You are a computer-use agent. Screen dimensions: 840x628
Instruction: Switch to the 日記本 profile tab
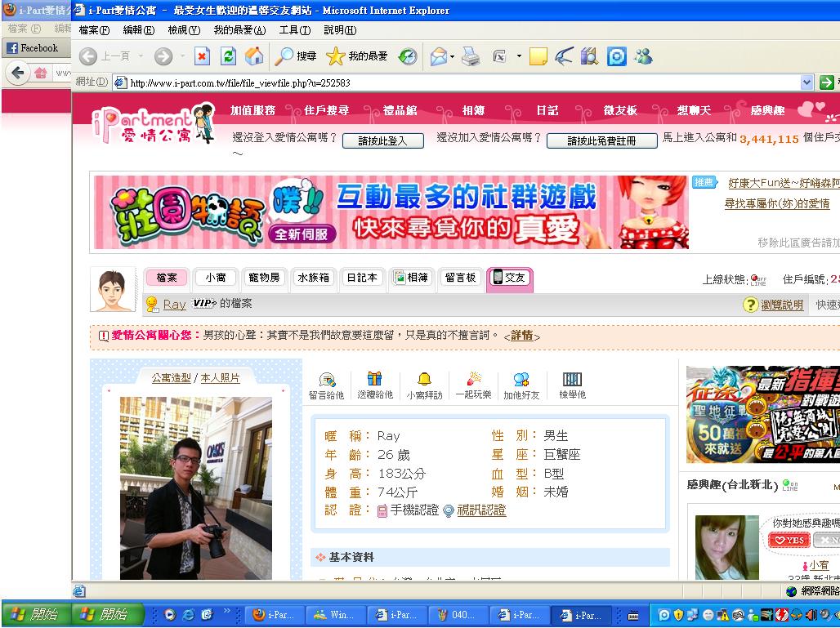tap(361, 278)
